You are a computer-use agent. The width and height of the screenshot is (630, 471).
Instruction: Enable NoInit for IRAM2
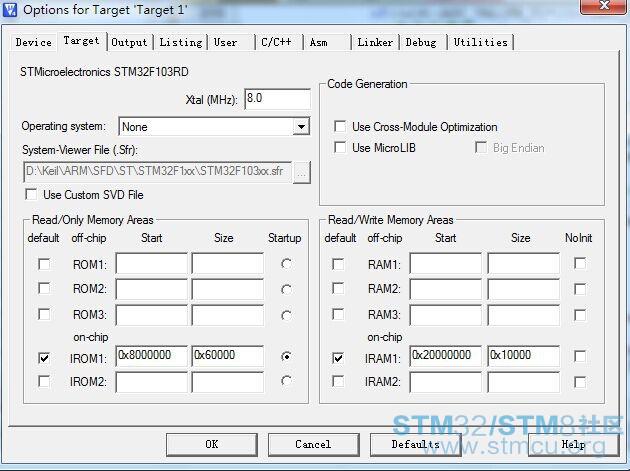pos(580,382)
